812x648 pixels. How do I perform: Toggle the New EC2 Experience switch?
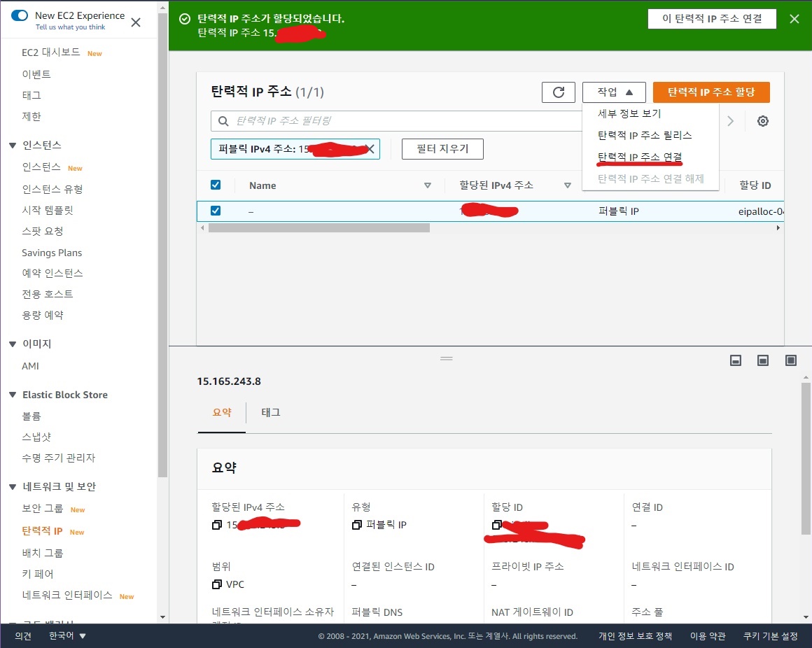pos(20,15)
